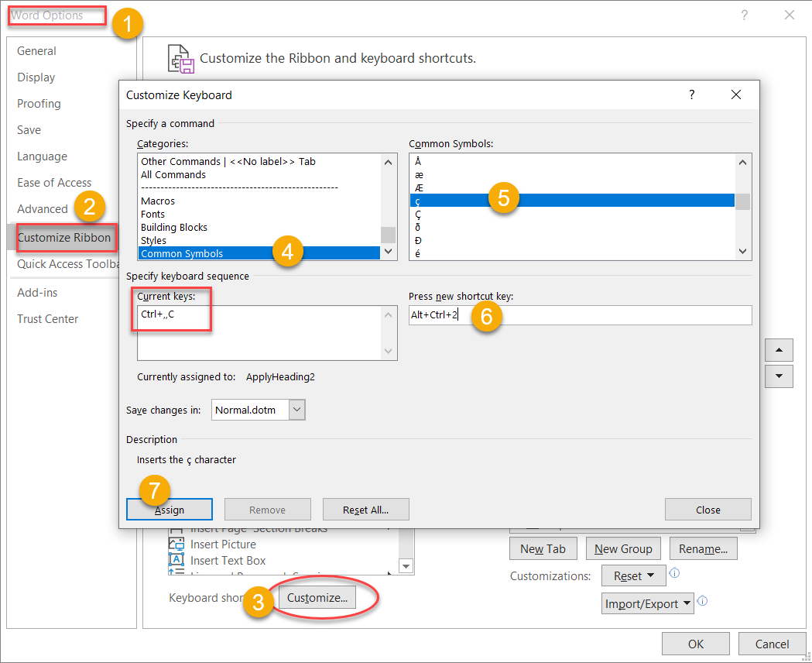Open the Reset customizations dropdown
812x663 pixels.
tap(633, 576)
